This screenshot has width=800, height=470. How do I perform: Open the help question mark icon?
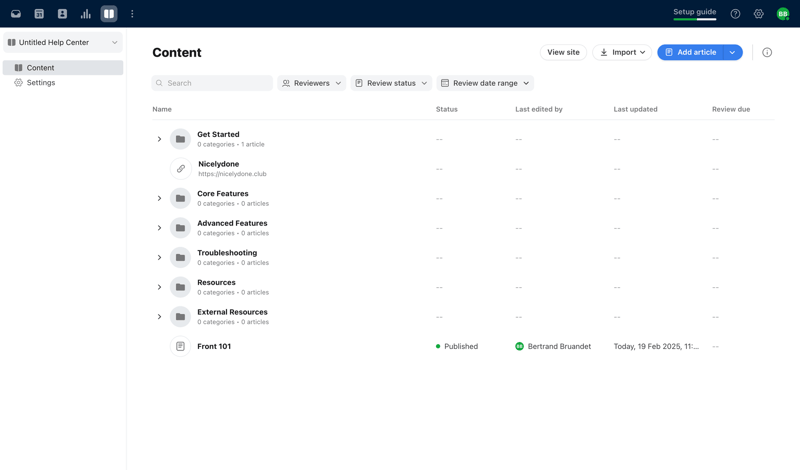pyautogui.click(x=735, y=14)
